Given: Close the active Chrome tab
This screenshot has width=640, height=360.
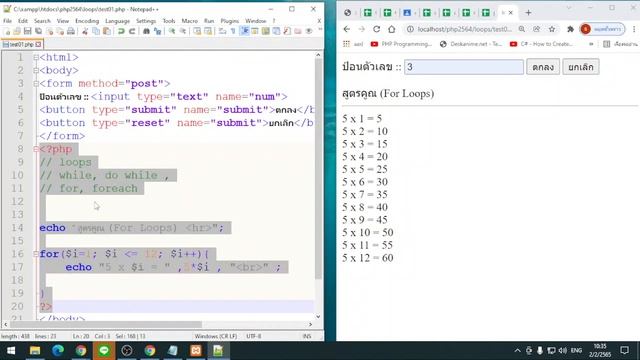Looking at the screenshot, I should [x=511, y=13].
